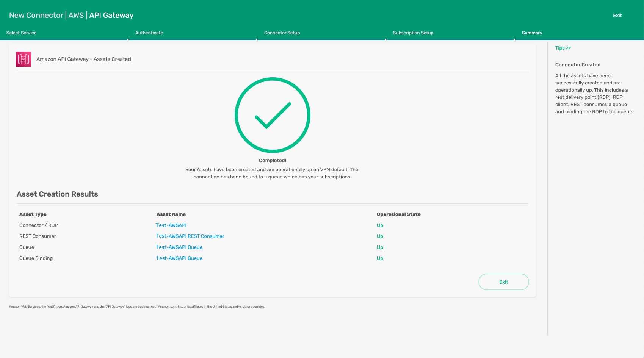Click the large green completion checkmark
Viewport: 644px width, 358px height.
coord(272,115)
